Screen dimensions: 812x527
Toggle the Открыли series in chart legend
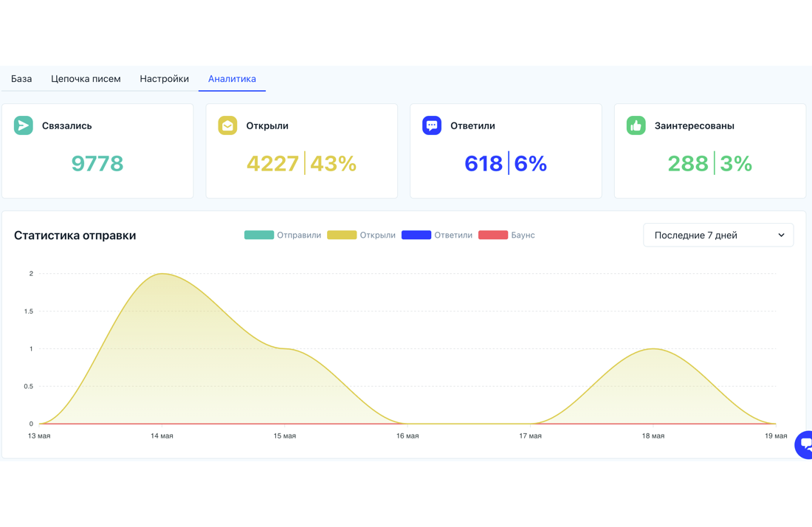(x=361, y=235)
